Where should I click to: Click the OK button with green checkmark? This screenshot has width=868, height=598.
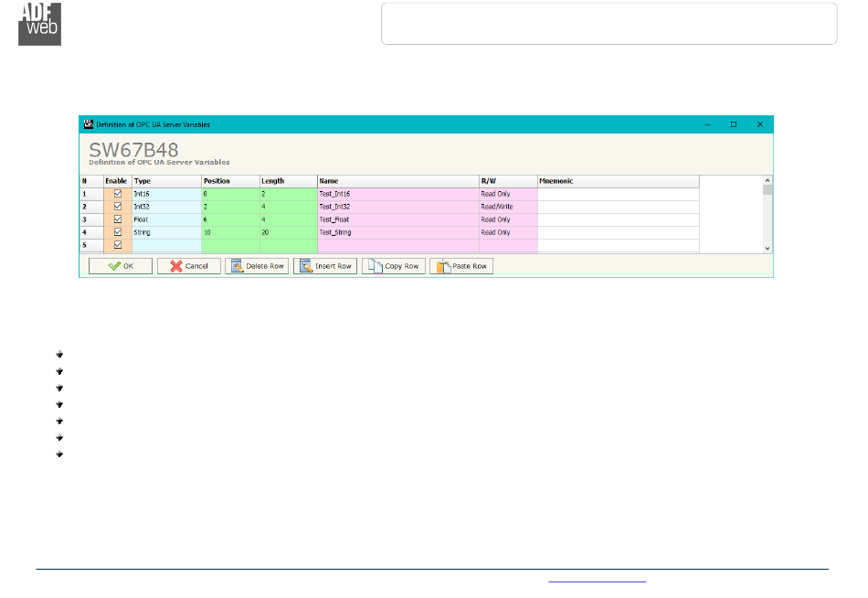coord(121,266)
